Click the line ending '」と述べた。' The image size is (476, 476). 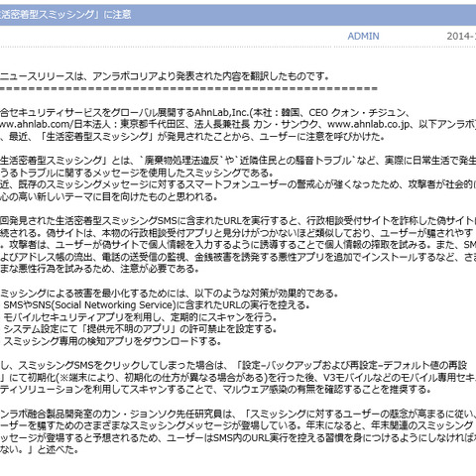point(40,449)
